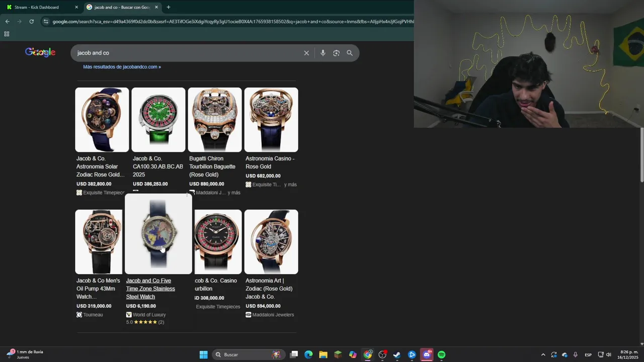This screenshot has width=644, height=362.
Task: Open Copilot from the taskbar
Action: 353,354
